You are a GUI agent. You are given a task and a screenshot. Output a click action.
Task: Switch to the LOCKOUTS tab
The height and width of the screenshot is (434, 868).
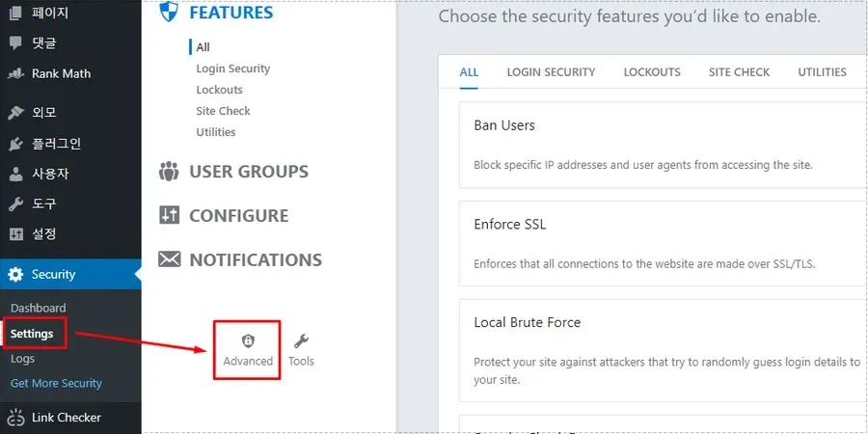click(x=652, y=72)
